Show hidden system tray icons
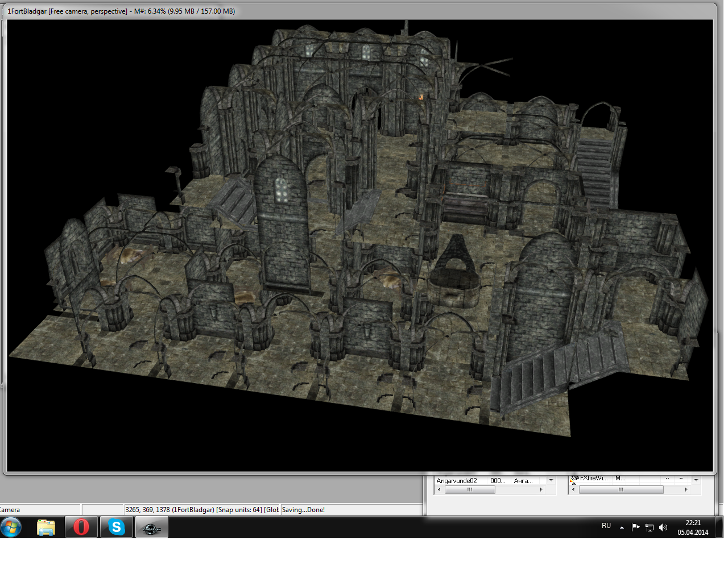 [622, 527]
